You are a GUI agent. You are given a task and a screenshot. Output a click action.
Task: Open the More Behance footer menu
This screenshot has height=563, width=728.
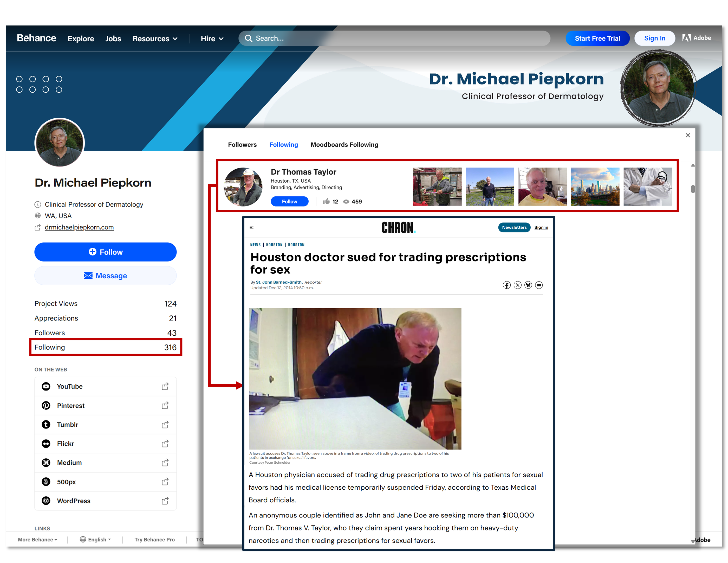[x=37, y=539]
